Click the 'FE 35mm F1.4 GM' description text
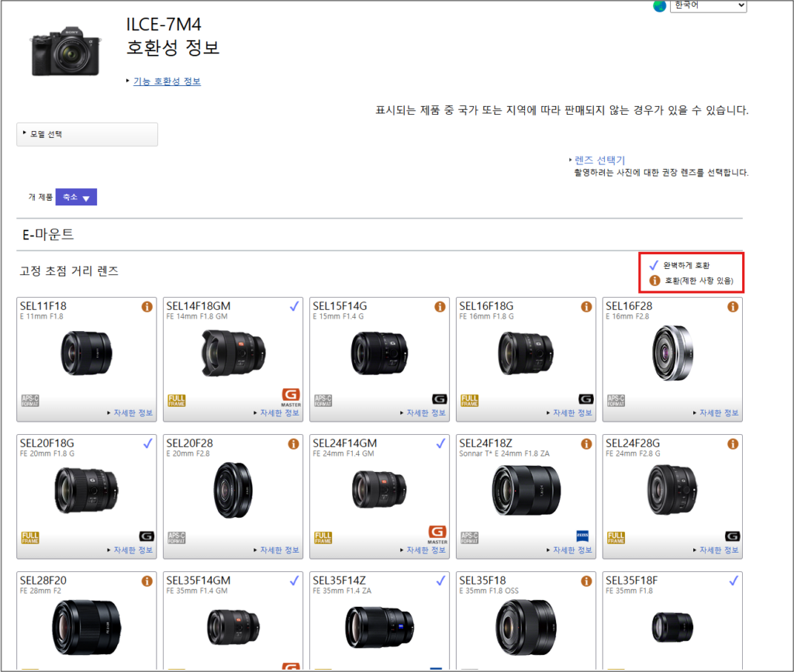Image resolution: width=794 pixels, height=672 pixels. (x=197, y=591)
